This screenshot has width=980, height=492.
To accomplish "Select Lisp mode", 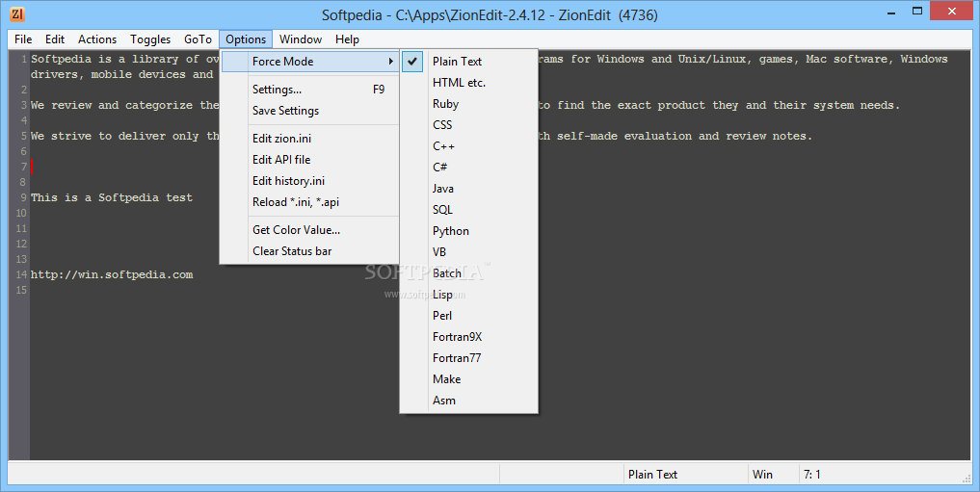I will 468,295.
